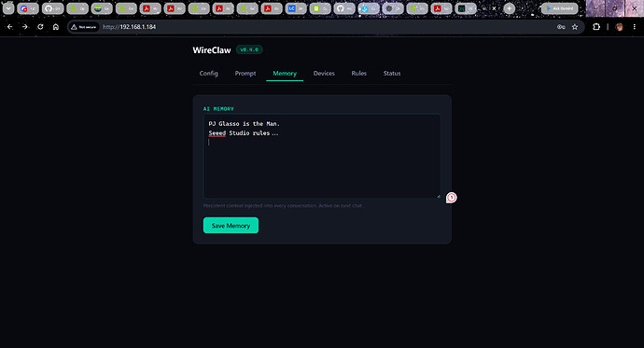
Task: Click the v0.4.0 version badge
Action: pos(249,49)
